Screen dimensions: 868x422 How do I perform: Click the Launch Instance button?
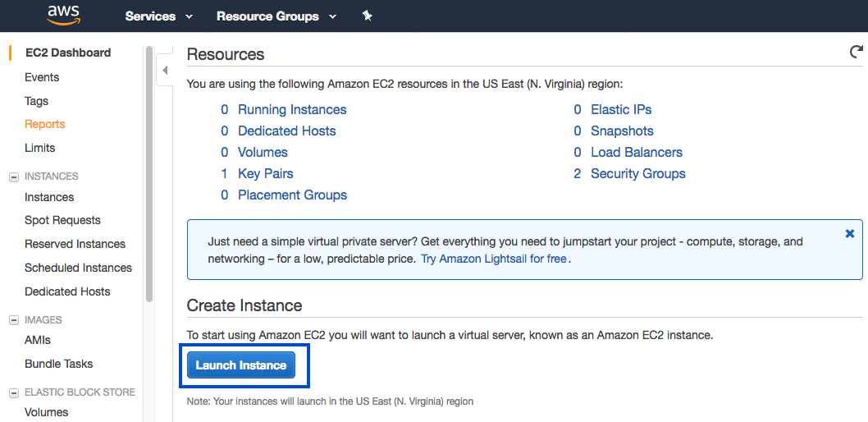pos(241,365)
